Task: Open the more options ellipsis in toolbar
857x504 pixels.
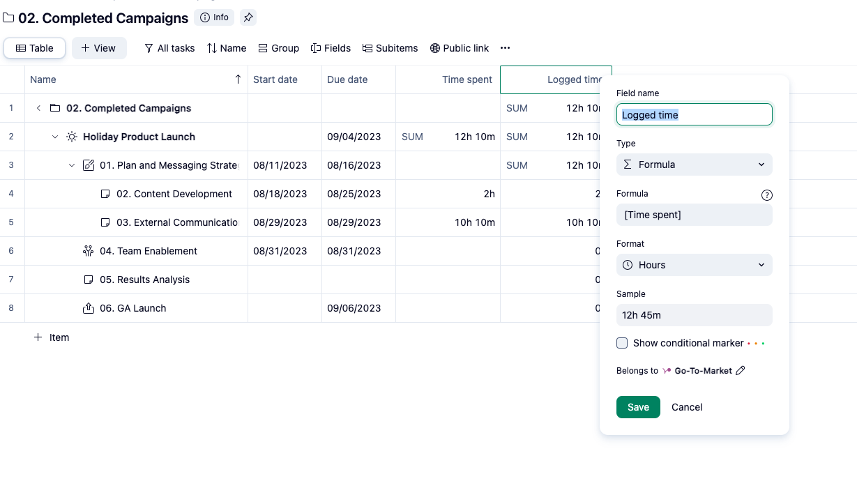Action: tap(505, 48)
